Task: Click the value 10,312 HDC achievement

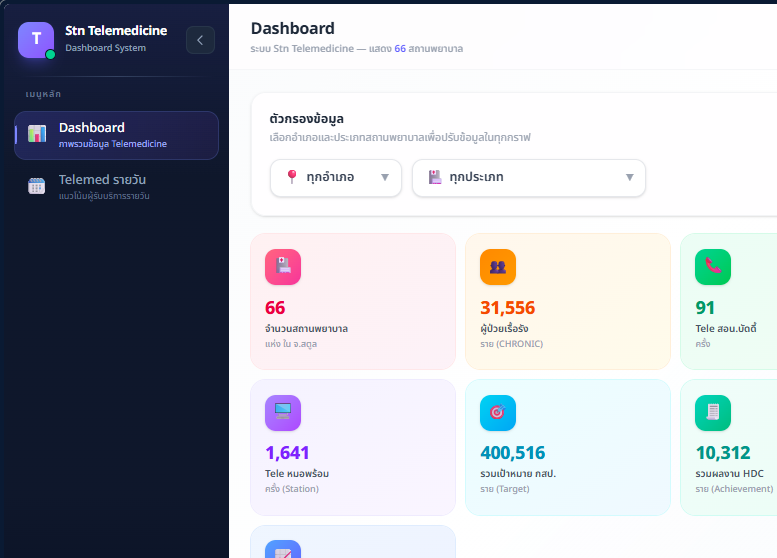Action: pyautogui.click(x=722, y=453)
